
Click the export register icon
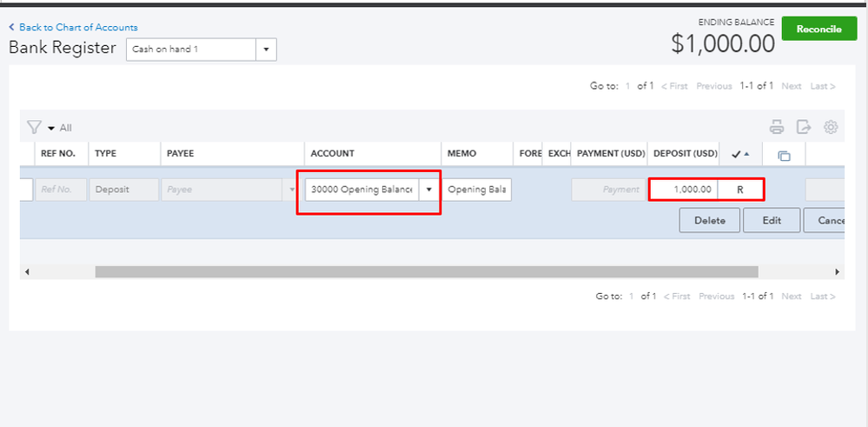[x=803, y=127]
